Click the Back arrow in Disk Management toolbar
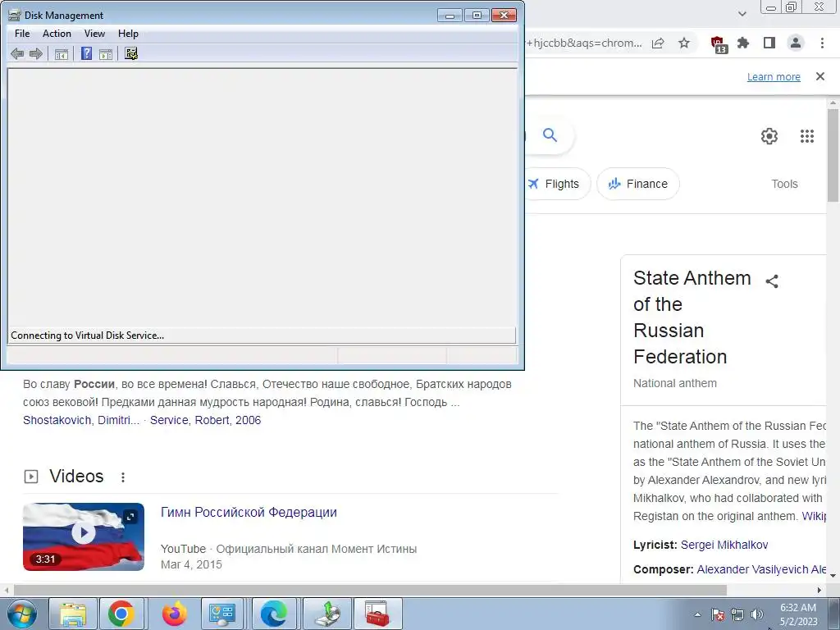The width and height of the screenshot is (840, 630). click(x=17, y=53)
